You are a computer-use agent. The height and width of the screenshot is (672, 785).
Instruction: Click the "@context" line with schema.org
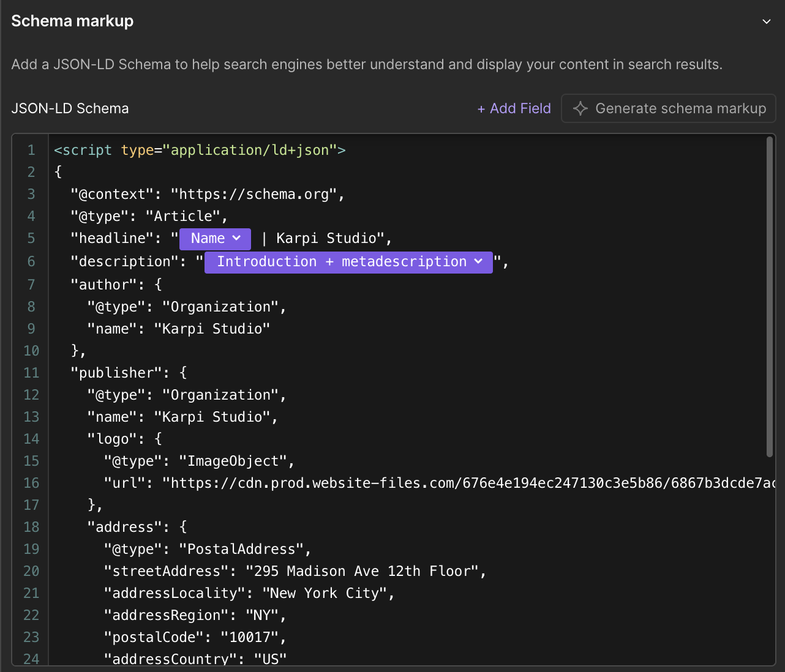click(208, 195)
